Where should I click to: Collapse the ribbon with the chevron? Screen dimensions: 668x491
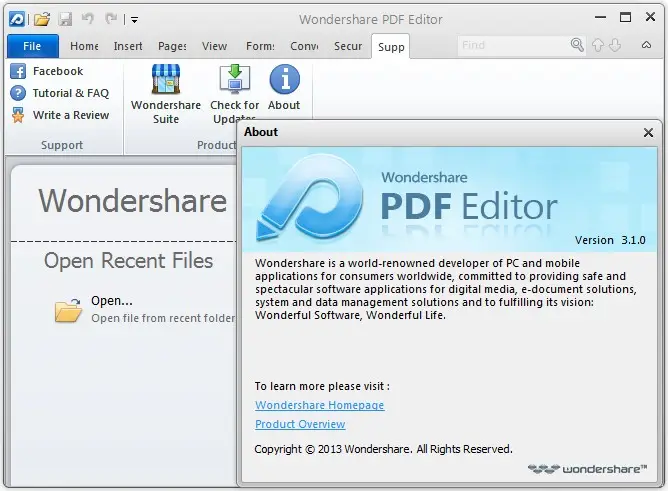point(646,45)
